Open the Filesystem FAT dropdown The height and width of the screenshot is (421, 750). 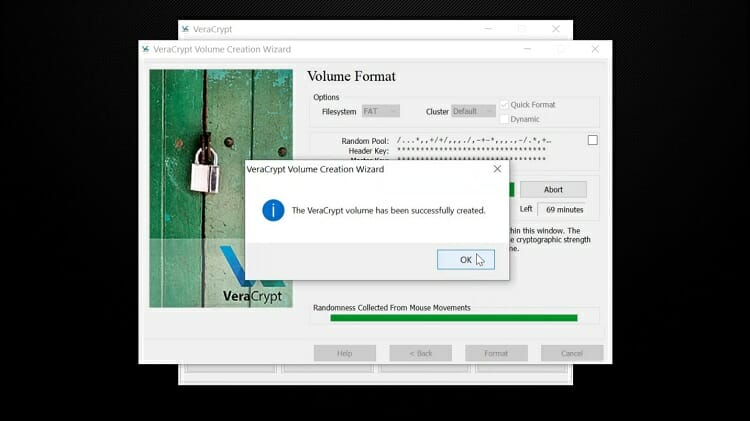(x=380, y=111)
